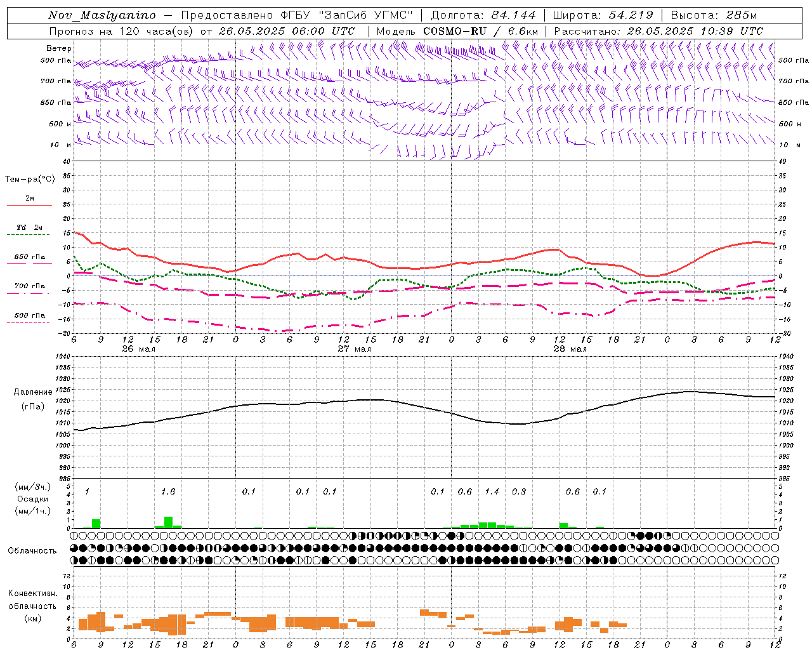Viewport: 812px width, 650px height.
Task: Click the '27 мая' date label
Action: tap(354, 349)
